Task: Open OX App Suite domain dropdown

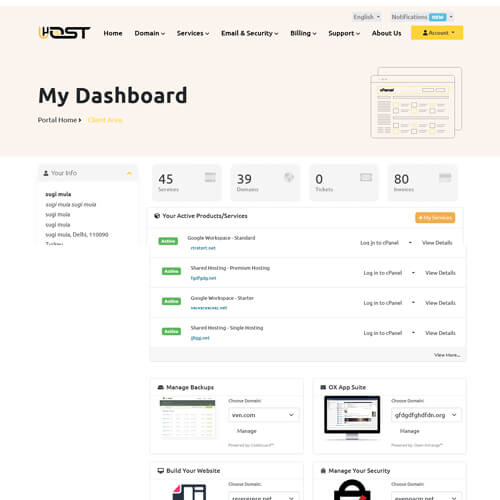Action: pyautogui.click(x=426, y=415)
